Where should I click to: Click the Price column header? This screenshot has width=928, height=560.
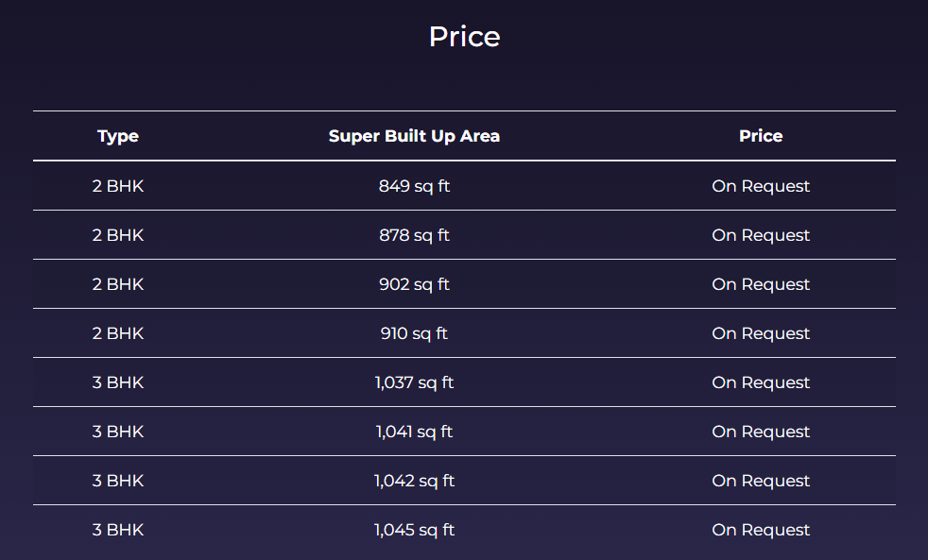tap(761, 136)
